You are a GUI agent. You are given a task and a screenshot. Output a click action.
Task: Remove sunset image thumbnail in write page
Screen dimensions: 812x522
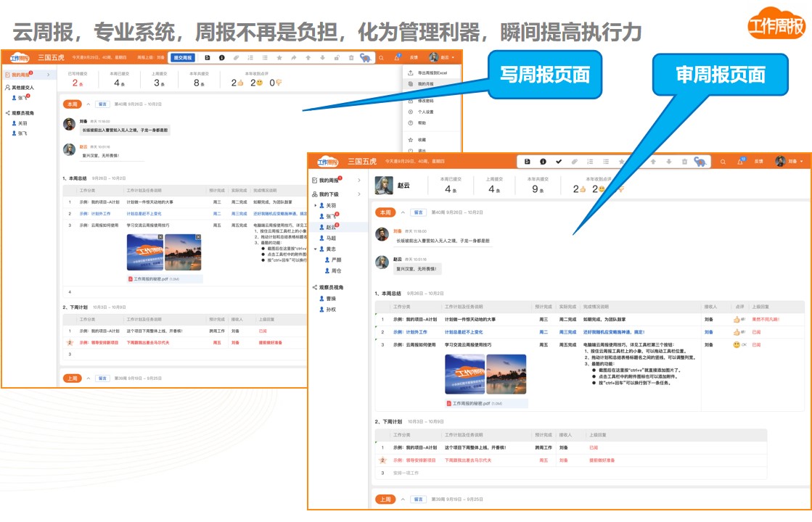[198, 237]
